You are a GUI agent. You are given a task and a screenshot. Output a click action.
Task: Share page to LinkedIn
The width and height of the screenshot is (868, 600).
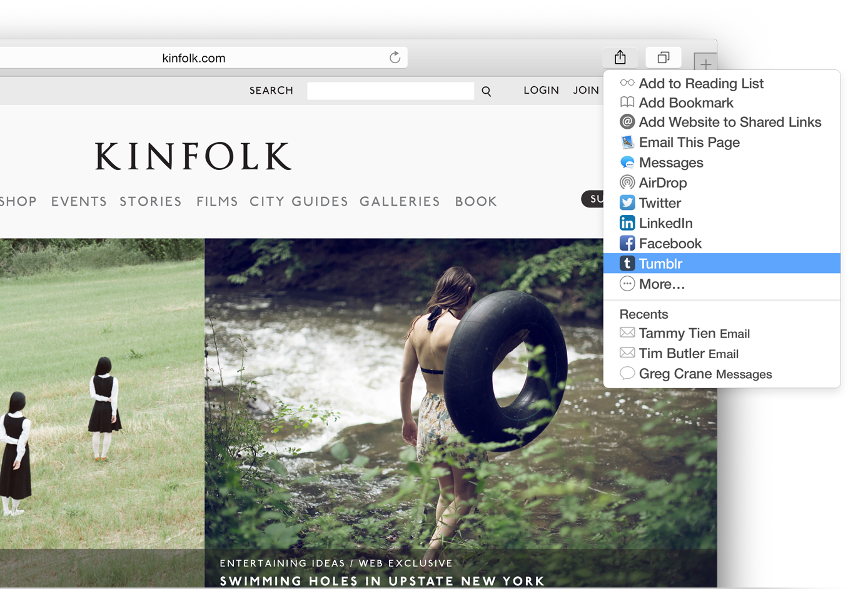point(722,223)
